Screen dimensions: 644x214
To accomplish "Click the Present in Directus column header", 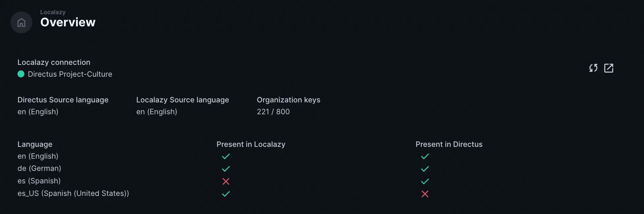I will (x=449, y=144).
